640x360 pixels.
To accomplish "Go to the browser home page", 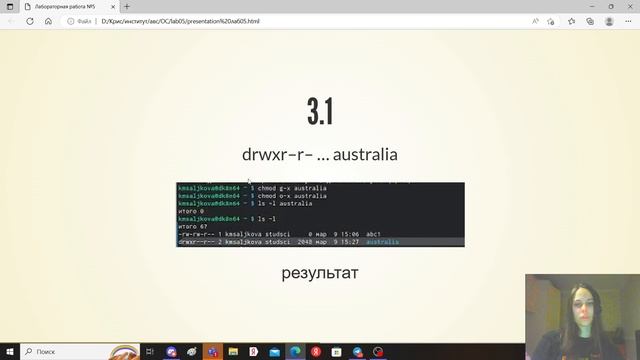I will 48,21.
